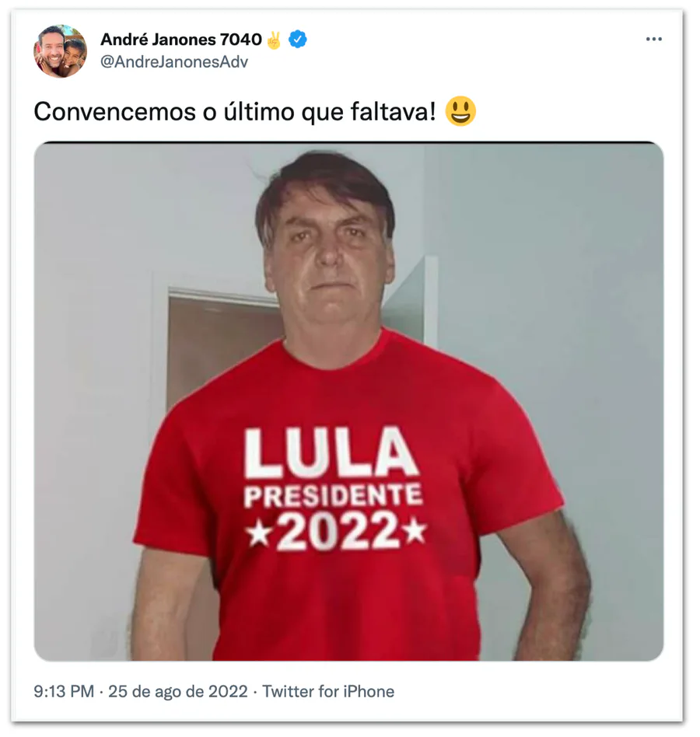Screen dimensions: 700x737
Task: Click the 9:13 PM timestamp
Action: point(64,691)
